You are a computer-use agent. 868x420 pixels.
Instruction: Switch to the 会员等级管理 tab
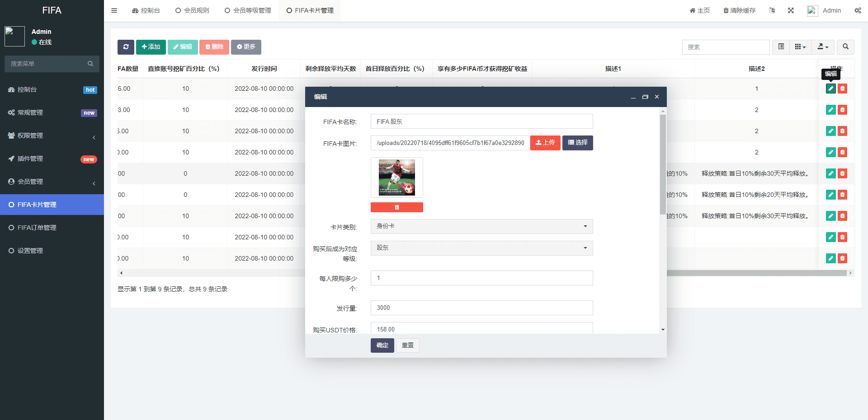[248, 10]
